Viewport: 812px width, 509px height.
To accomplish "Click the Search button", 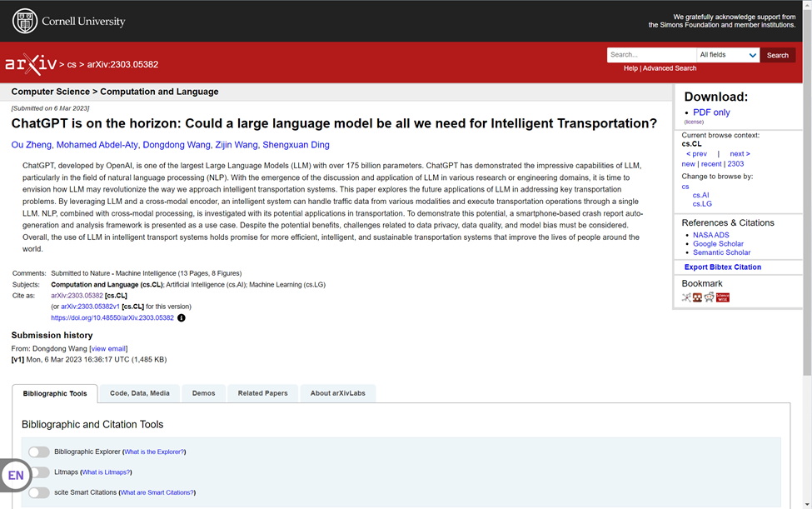I will pos(777,56).
